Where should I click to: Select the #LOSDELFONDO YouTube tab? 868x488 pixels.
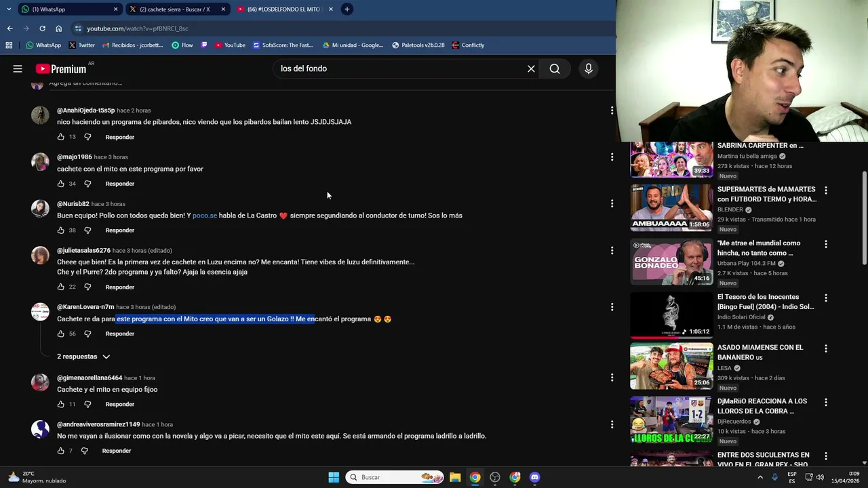click(283, 9)
